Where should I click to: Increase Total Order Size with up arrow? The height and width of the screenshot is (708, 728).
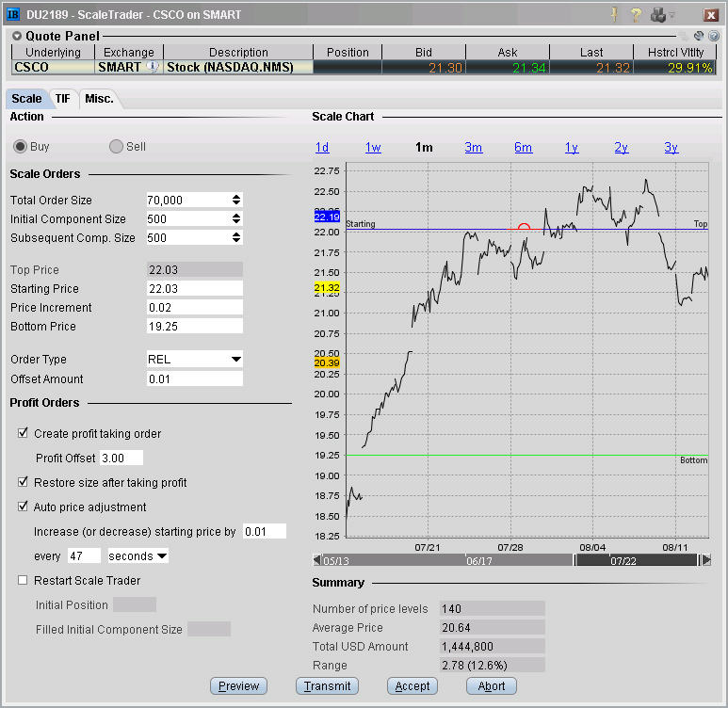236,197
